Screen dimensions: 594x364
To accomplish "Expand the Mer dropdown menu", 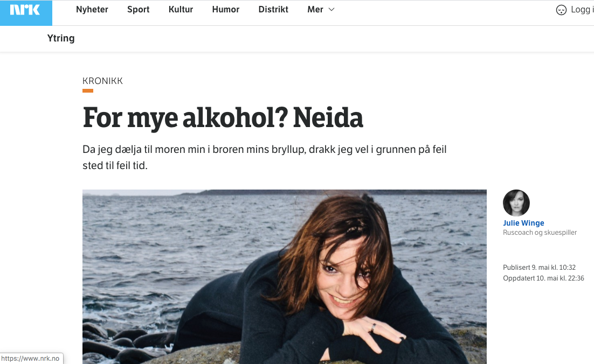I will coord(321,10).
